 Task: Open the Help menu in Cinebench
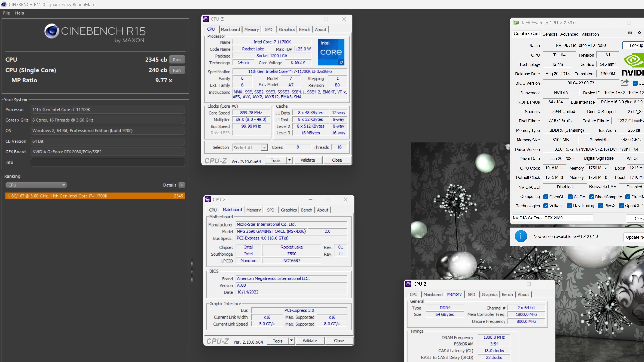tap(19, 13)
